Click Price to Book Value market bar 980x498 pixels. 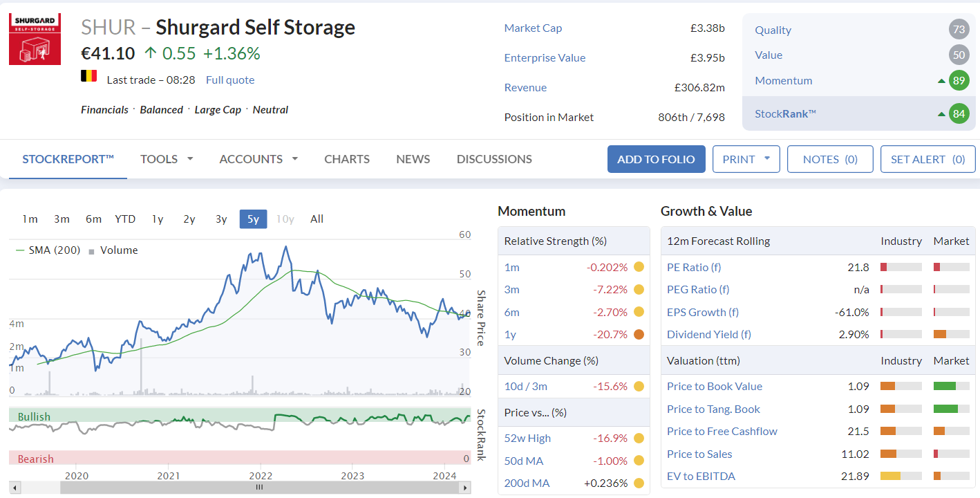[x=951, y=386]
